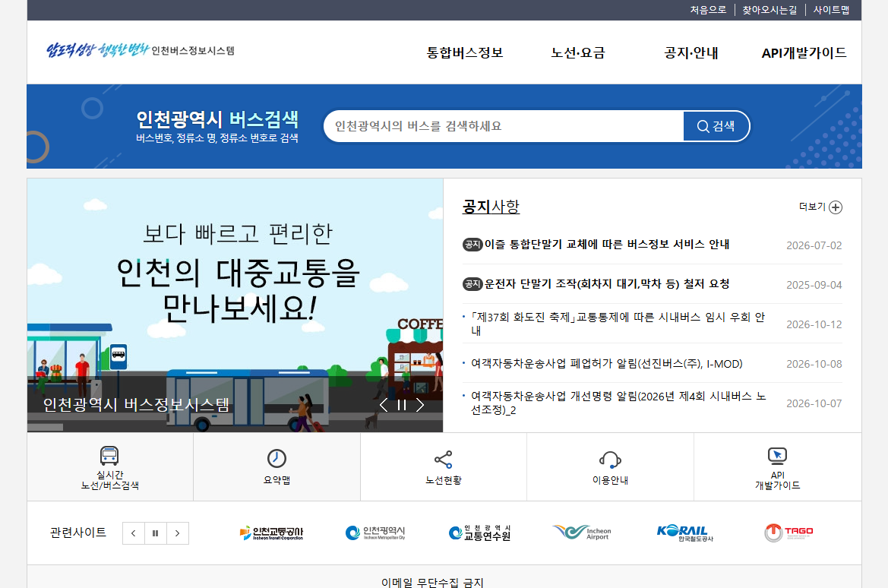Click the 더보기 plus icon for notices
The height and width of the screenshot is (588, 888).
click(836, 207)
